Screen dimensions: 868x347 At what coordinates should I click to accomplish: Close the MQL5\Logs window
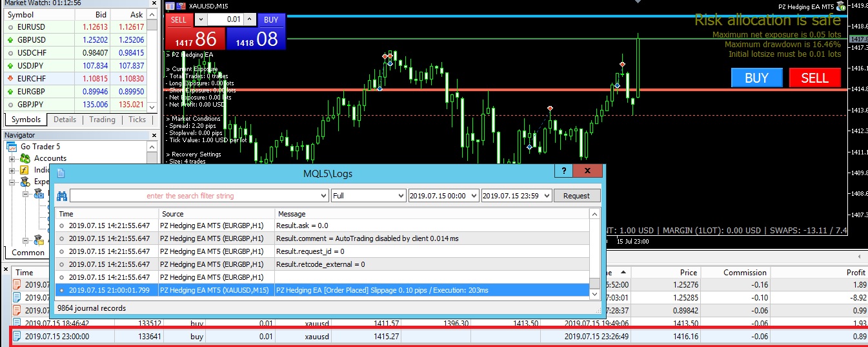point(588,171)
